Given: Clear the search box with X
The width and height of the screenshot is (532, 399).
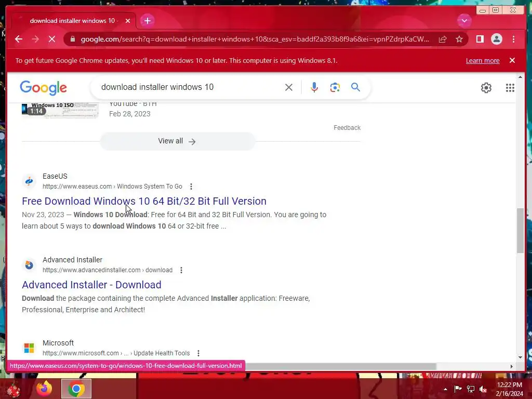Looking at the screenshot, I should point(289,87).
